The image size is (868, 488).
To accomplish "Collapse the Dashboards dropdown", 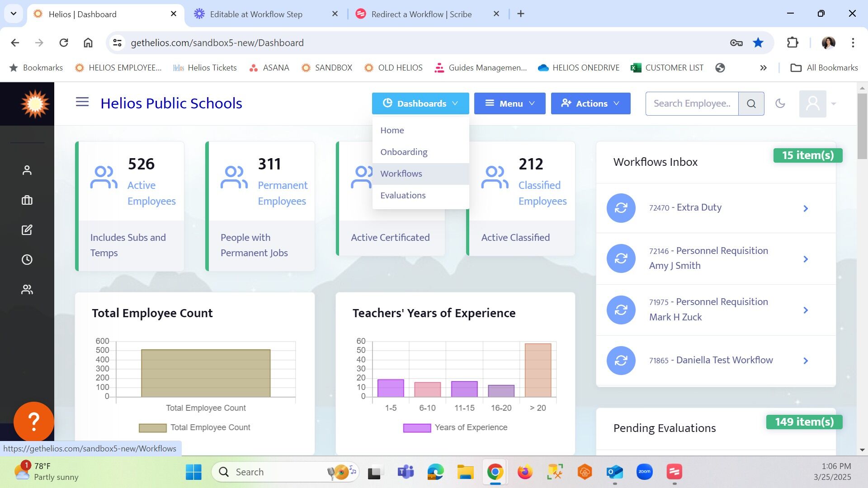I will [420, 103].
